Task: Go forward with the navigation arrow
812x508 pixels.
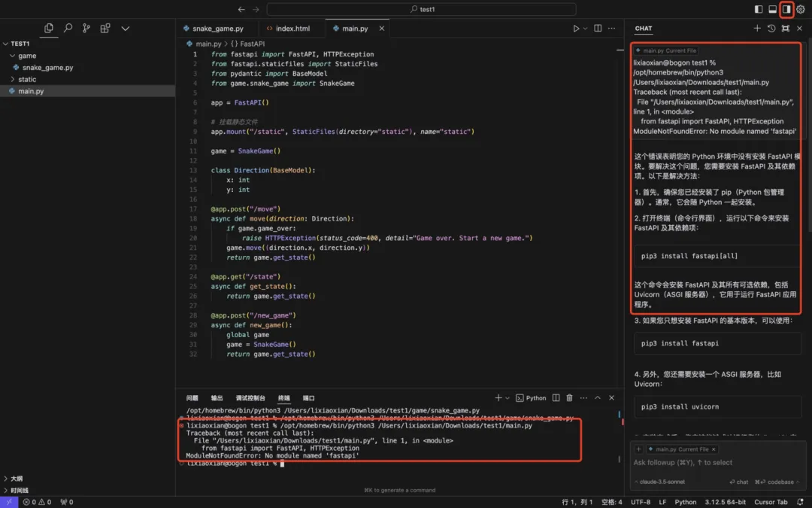Action: (256, 9)
